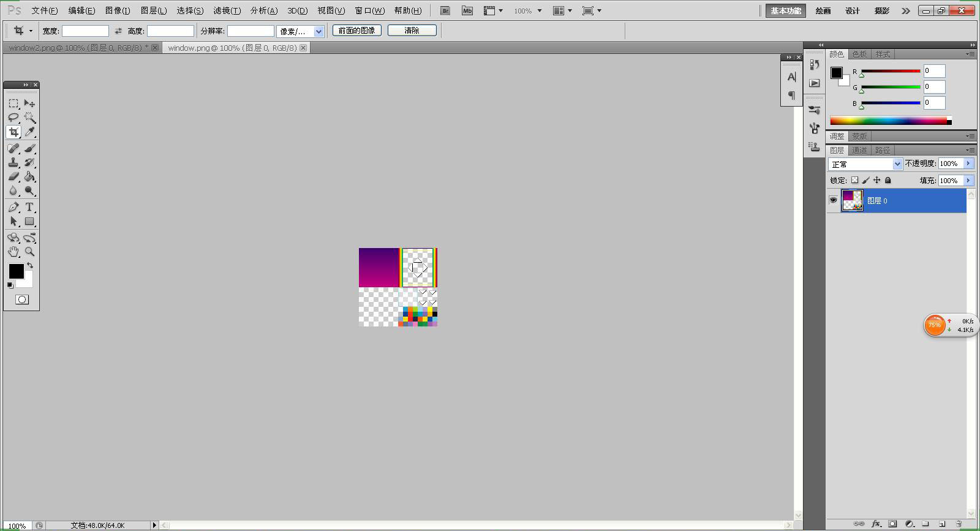The height and width of the screenshot is (531, 980).
Task: Select the Zoom tool in toolbox
Action: [29, 252]
